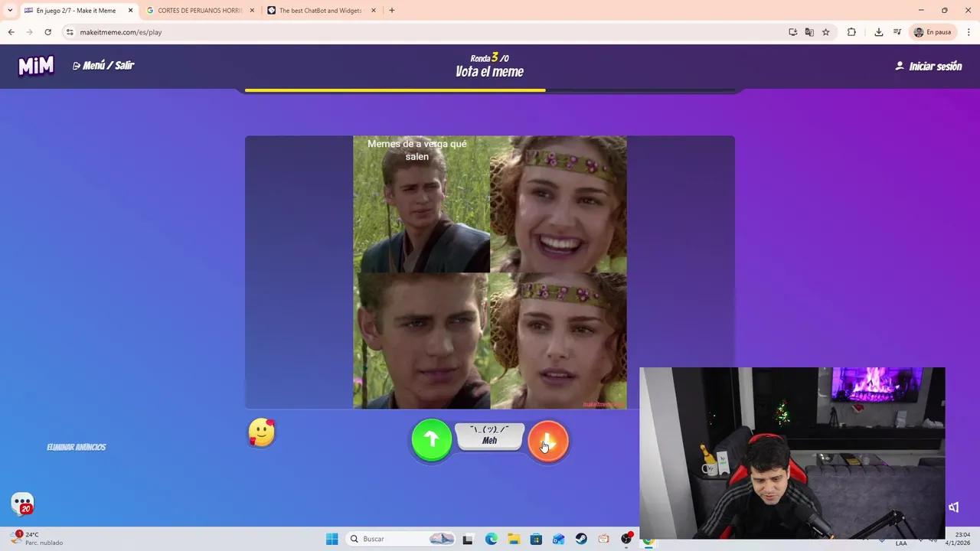Switch to CORTES DE PERUANOS tab

(x=201, y=11)
